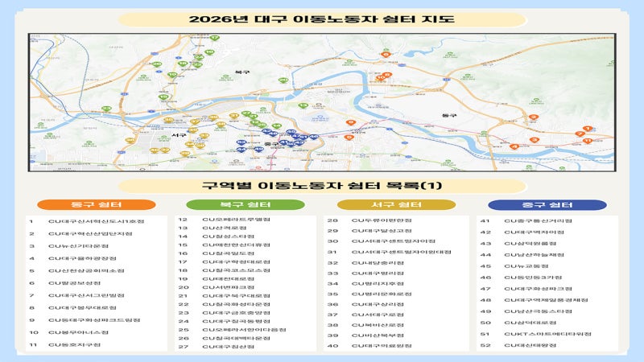Select list row 31 in 서구 쉼터 list
644x362 pixels.
click(x=390, y=252)
